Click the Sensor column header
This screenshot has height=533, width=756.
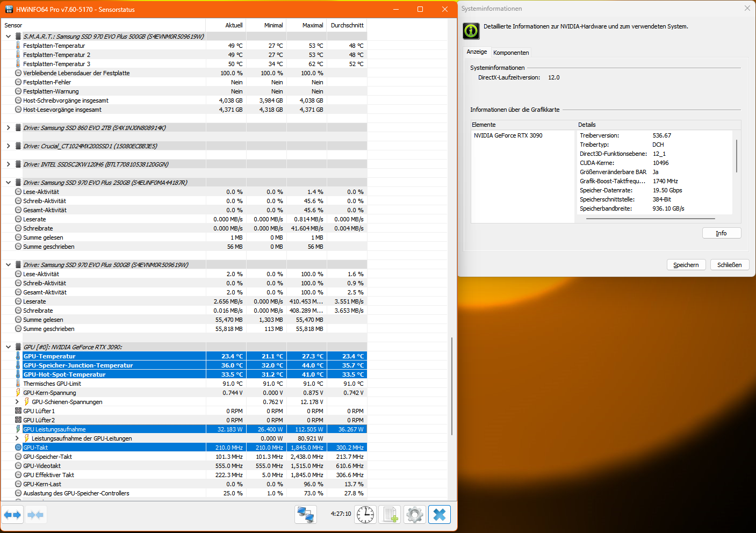[103, 25]
